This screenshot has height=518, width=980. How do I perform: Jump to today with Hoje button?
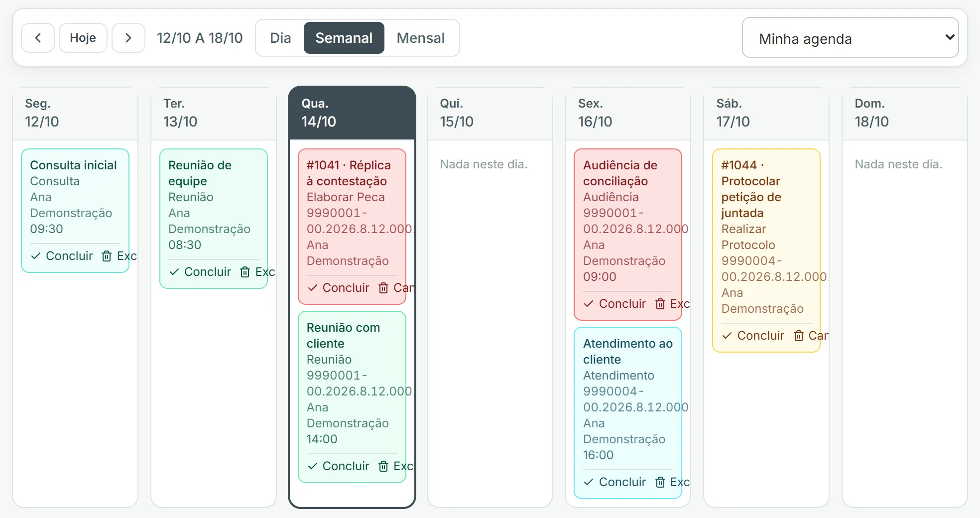pyautogui.click(x=83, y=38)
